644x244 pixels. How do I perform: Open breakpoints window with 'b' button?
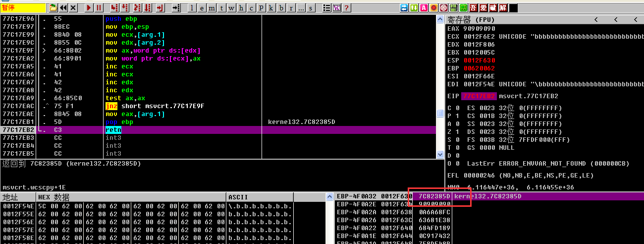281,8
